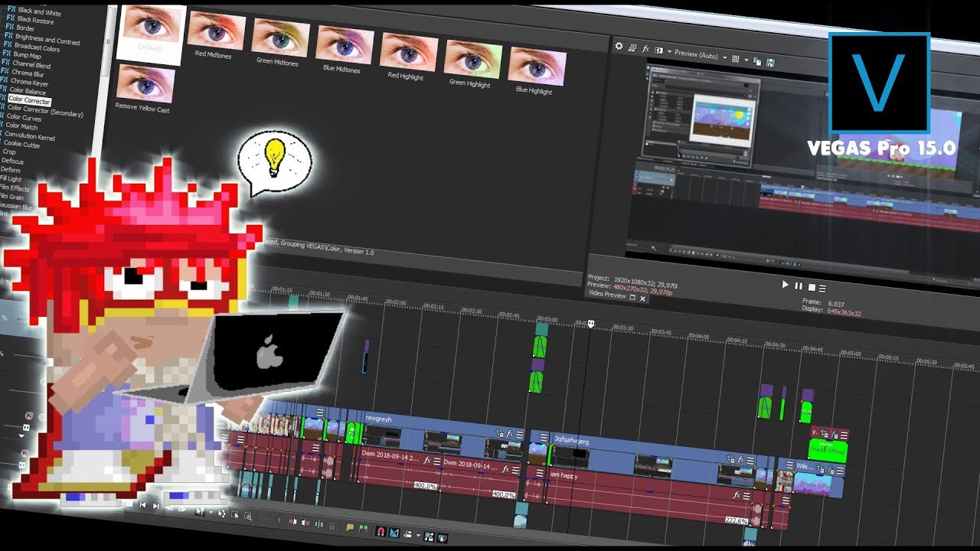Open the Split Screen View dropdown arrow
This screenshot has width=980, height=551.
point(668,53)
